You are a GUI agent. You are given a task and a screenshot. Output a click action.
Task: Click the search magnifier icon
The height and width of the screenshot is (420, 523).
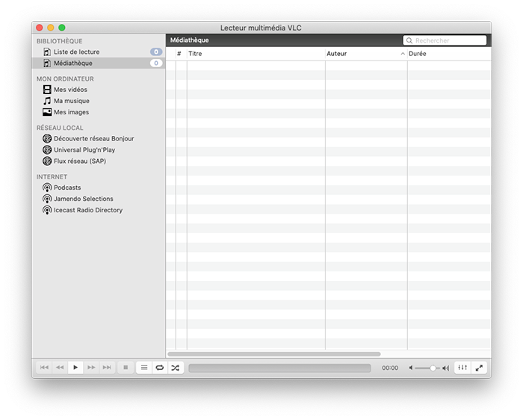tap(409, 40)
